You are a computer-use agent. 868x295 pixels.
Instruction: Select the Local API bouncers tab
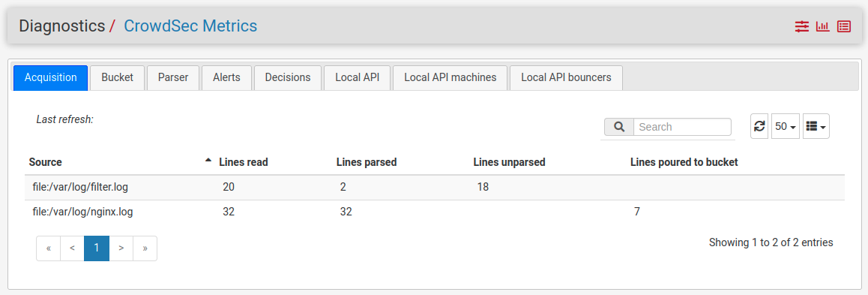click(567, 77)
